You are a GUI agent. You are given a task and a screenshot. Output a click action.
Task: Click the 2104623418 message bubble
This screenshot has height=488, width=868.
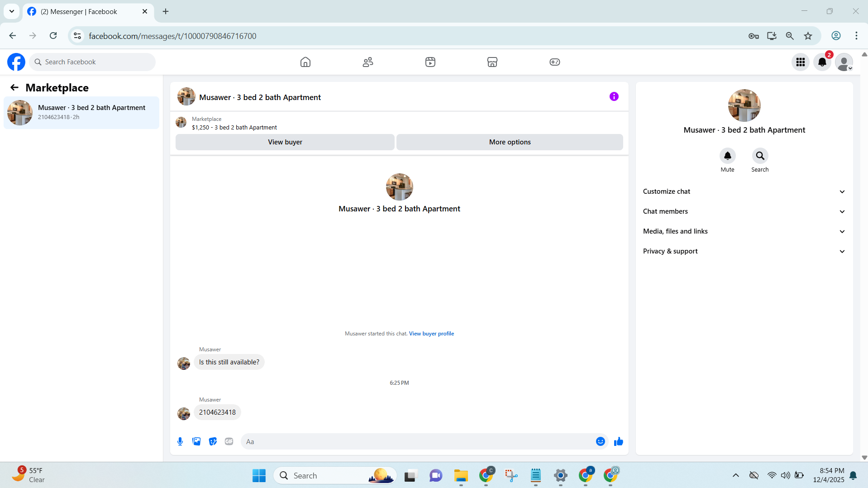click(217, 412)
